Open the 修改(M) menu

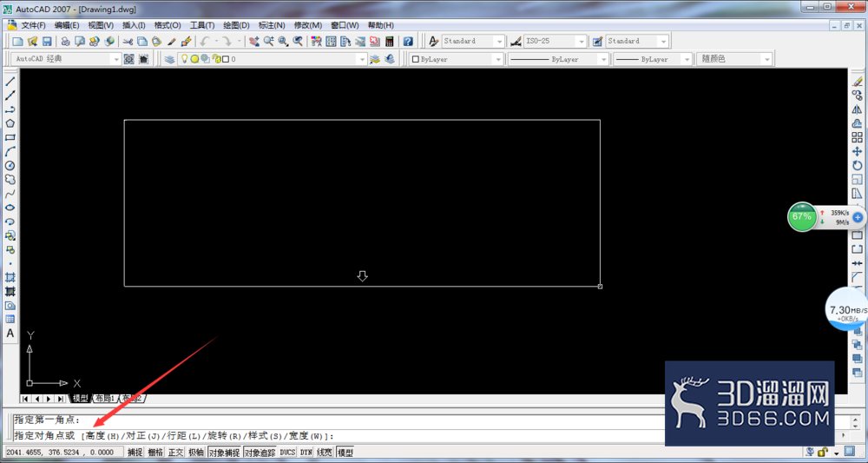[308, 25]
